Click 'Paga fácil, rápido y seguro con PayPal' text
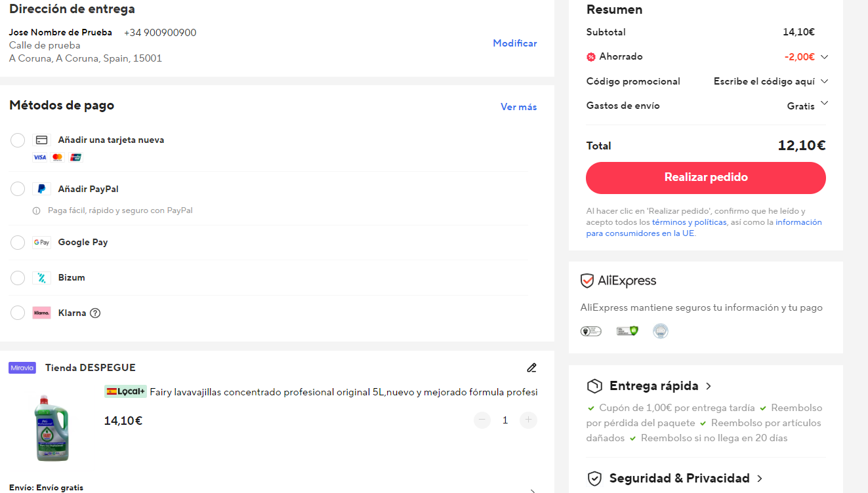 [120, 211]
